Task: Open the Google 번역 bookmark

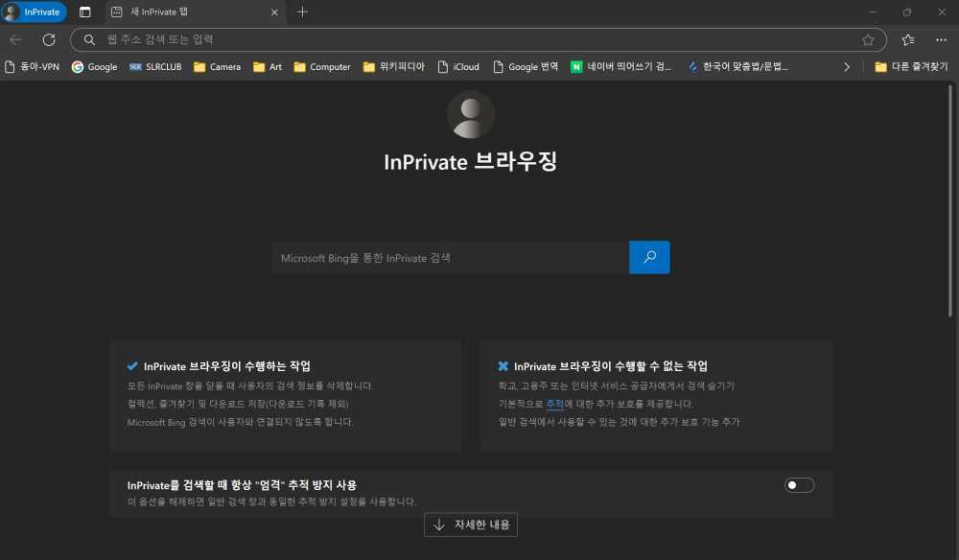Action: click(526, 66)
